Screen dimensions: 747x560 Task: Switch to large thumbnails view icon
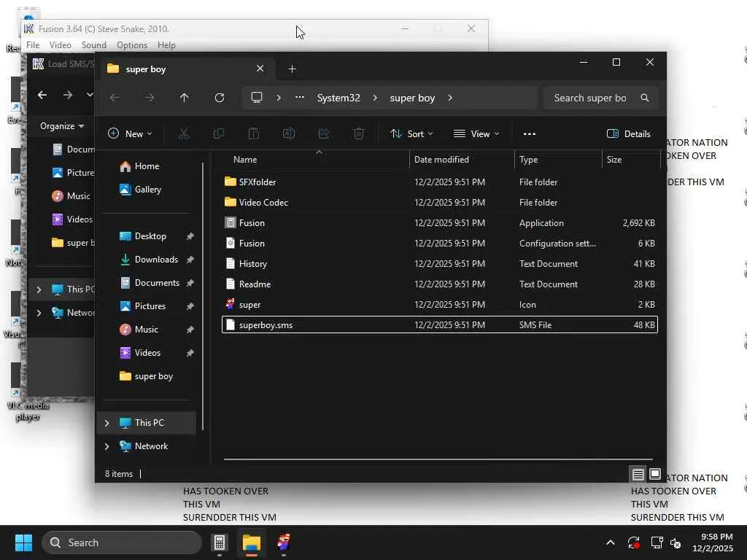pos(655,474)
